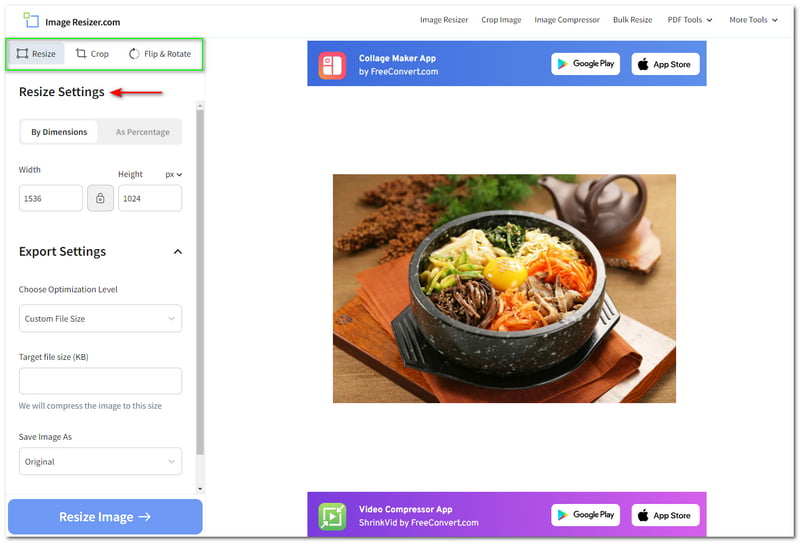Screen dimensions: 800x543
Task: Open the Bulk Resize page
Action: [x=632, y=20]
